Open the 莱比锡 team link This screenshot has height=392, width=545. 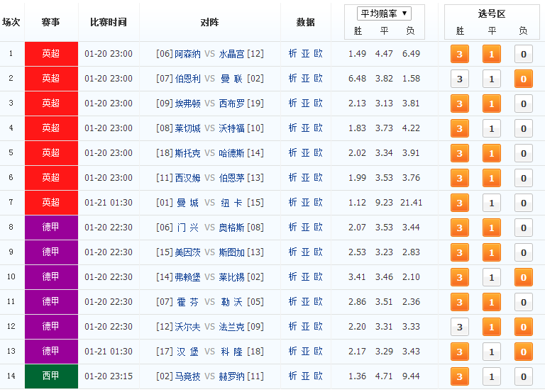tap(232, 277)
